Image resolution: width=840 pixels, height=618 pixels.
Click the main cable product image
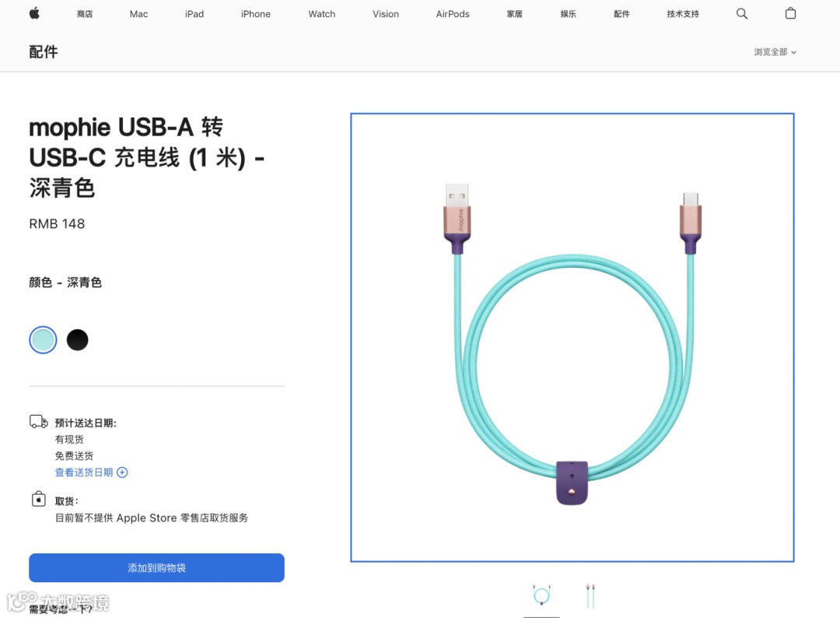point(572,337)
